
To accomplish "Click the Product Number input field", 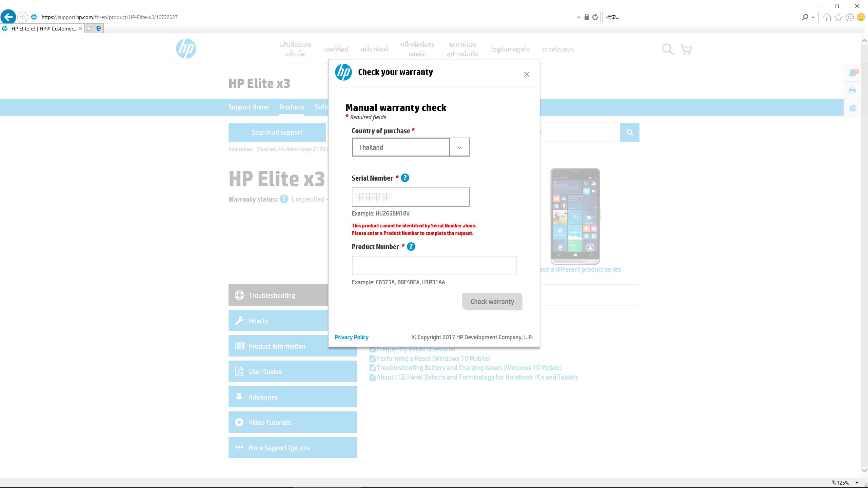I will click(434, 265).
